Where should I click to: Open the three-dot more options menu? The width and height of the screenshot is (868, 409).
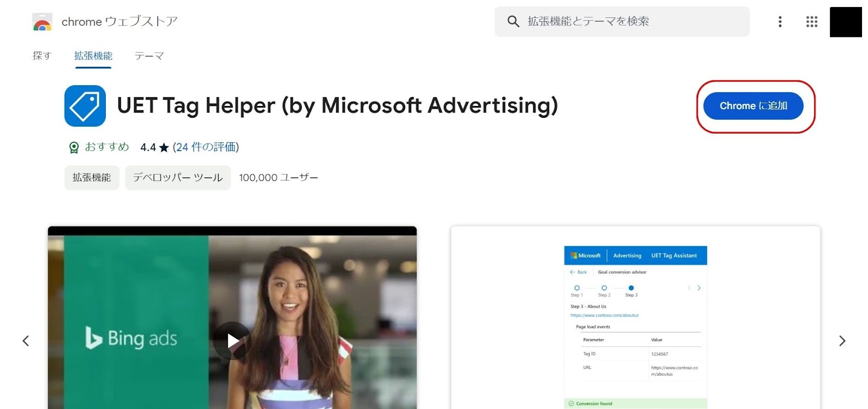coord(780,22)
